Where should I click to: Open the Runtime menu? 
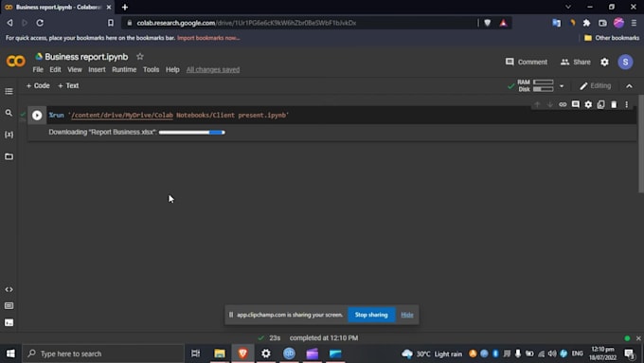tap(124, 69)
